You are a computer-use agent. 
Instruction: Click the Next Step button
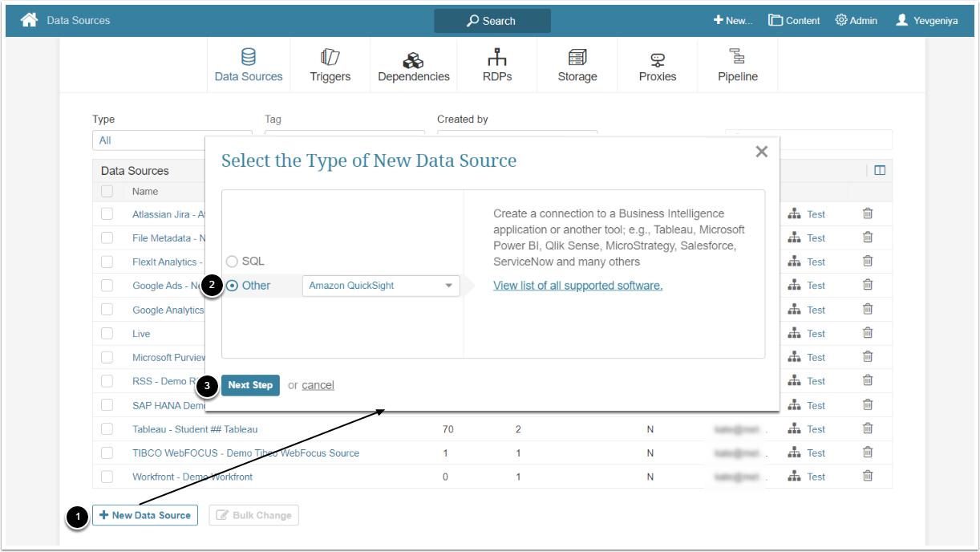pyautogui.click(x=250, y=385)
